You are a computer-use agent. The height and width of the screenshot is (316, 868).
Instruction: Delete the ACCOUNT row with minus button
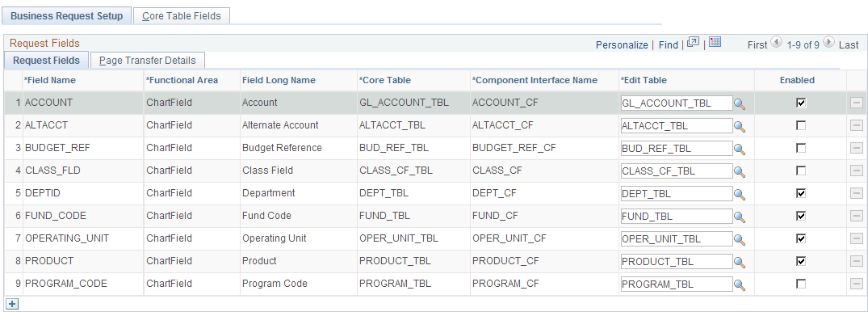(857, 103)
